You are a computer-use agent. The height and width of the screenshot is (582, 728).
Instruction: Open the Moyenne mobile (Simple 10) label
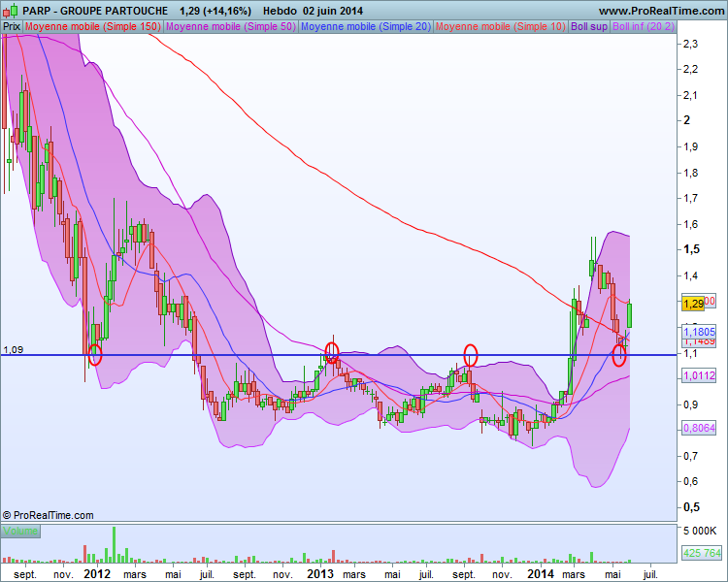[x=501, y=27]
